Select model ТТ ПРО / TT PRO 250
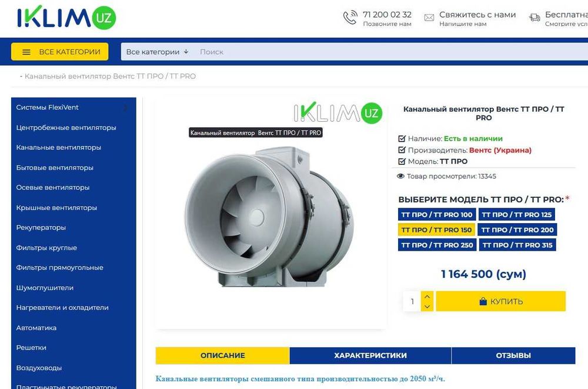The image size is (588, 389). click(437, 245)
